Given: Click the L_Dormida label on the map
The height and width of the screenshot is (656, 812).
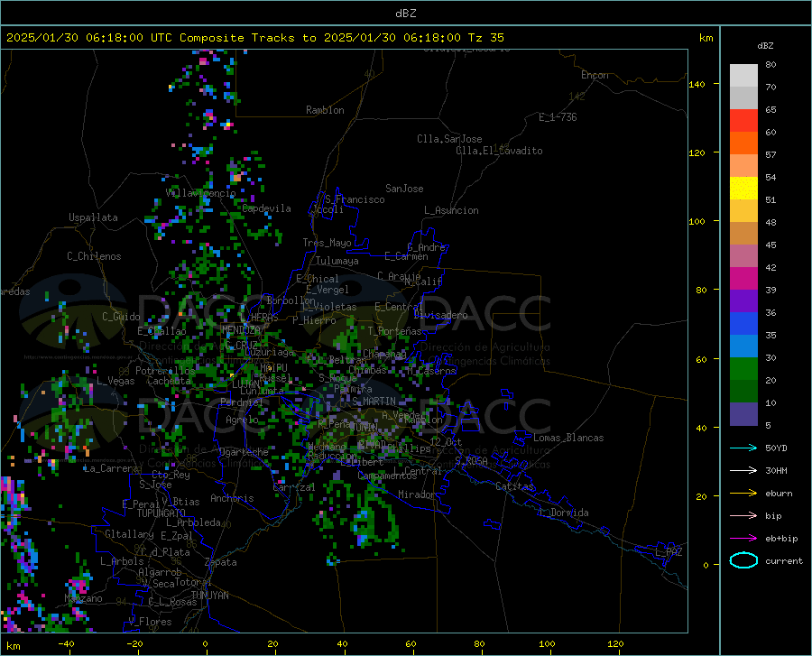Looking at the screenshot, I should tap(563, 513).
